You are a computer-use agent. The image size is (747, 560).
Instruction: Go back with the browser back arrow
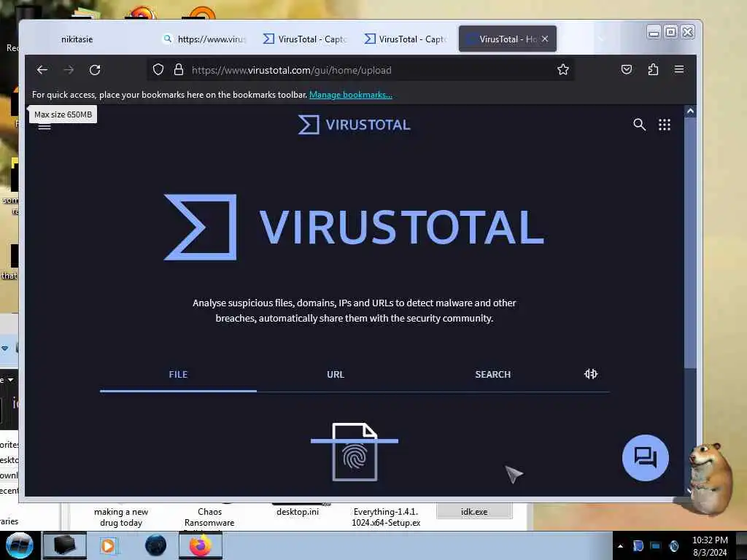(x=42, y=70)
